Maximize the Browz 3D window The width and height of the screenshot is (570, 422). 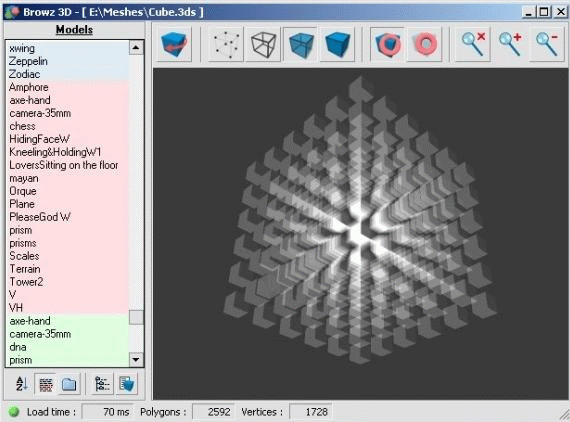(544, 12)
